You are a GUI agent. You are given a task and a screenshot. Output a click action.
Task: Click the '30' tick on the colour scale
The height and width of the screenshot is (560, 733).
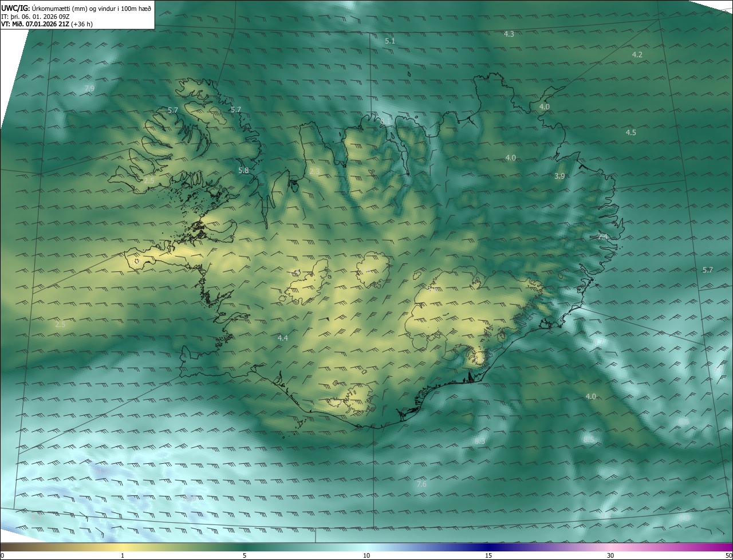(610, 555)
